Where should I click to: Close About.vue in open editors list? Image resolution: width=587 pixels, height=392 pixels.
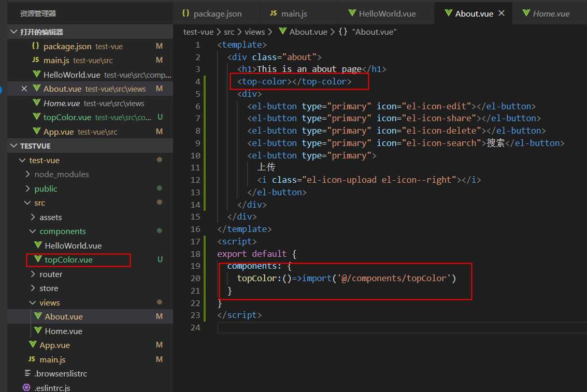point(24,89)
